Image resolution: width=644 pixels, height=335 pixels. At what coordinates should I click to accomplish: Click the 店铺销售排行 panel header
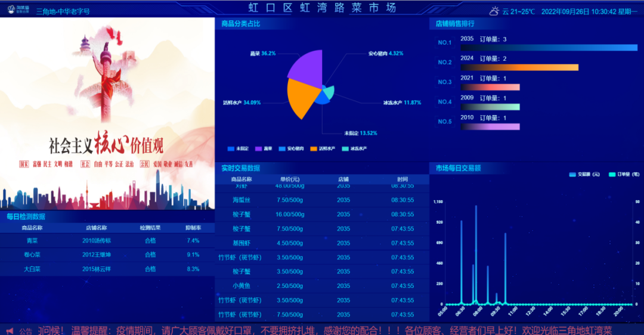pyautogui.click(x=455, y=24)
